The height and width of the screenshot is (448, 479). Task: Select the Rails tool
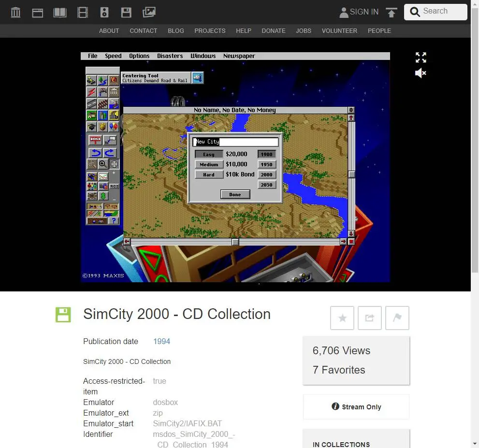102,103
